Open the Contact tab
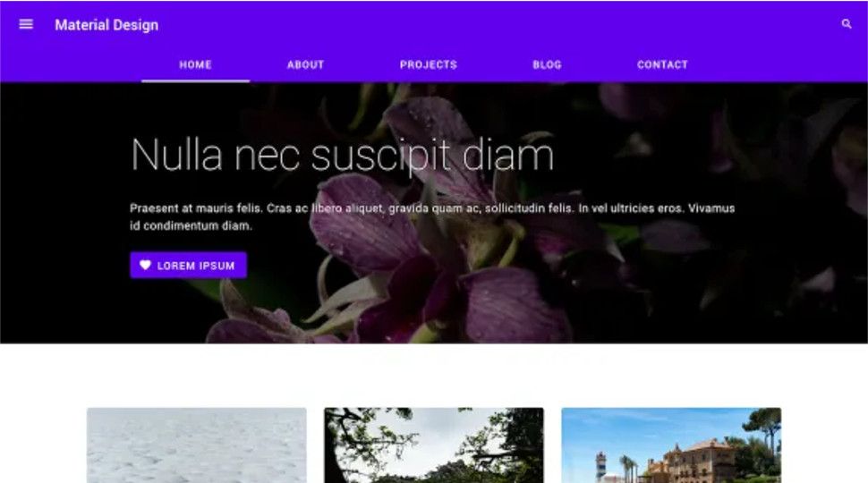 (x=662, y=64)
